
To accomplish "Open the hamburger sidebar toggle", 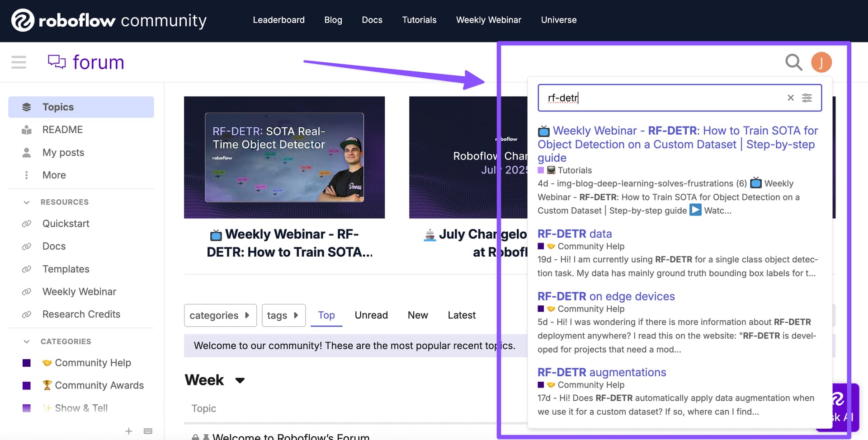I will tap(19, 62).
